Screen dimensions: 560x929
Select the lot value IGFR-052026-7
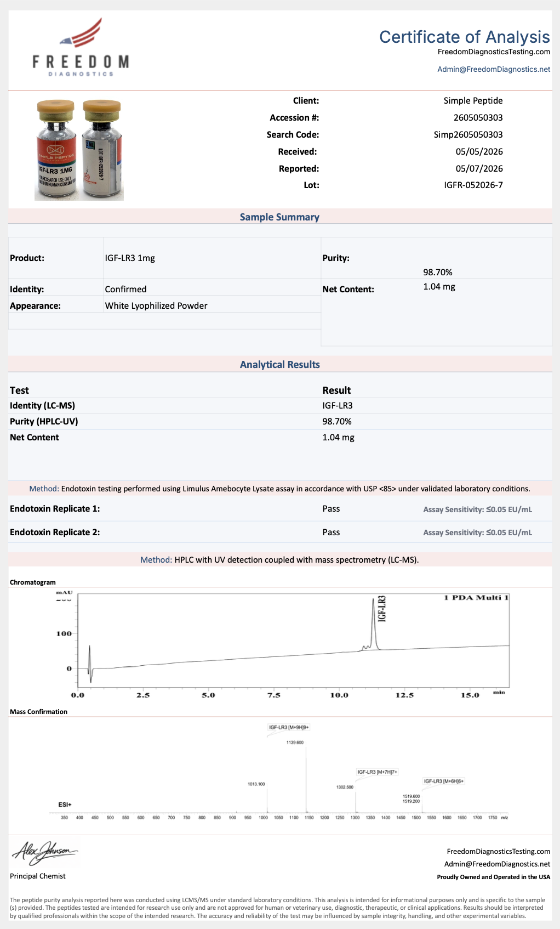tap(473, 185)
